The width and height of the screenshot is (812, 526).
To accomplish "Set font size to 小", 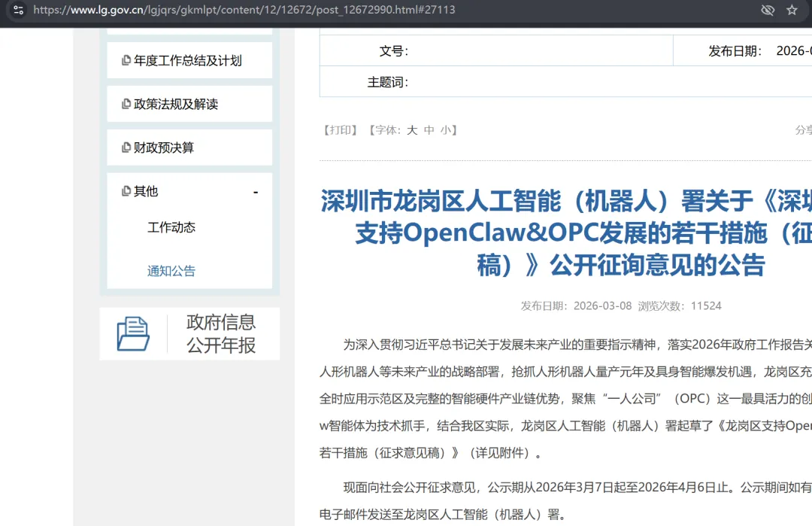I will pos(446,130).
